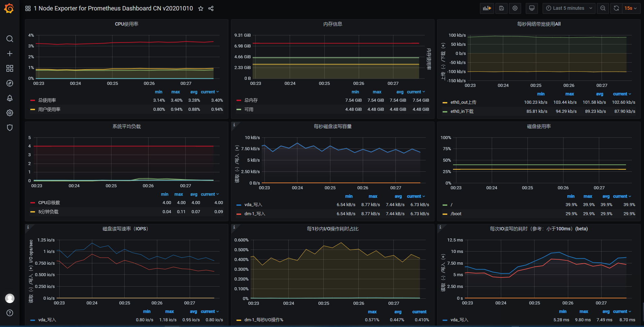Toggle 可用 memory series visibility
The image size is (644, 327).
tap(249, 109)
